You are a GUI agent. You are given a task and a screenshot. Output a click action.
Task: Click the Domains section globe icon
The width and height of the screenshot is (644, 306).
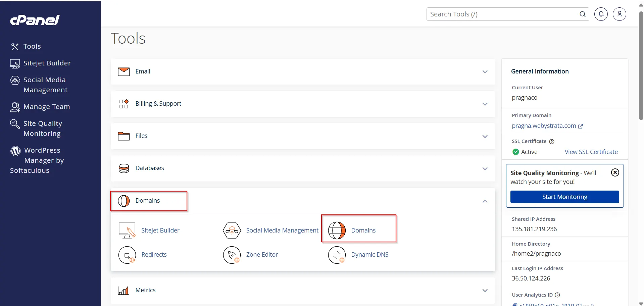click(124, 201)
